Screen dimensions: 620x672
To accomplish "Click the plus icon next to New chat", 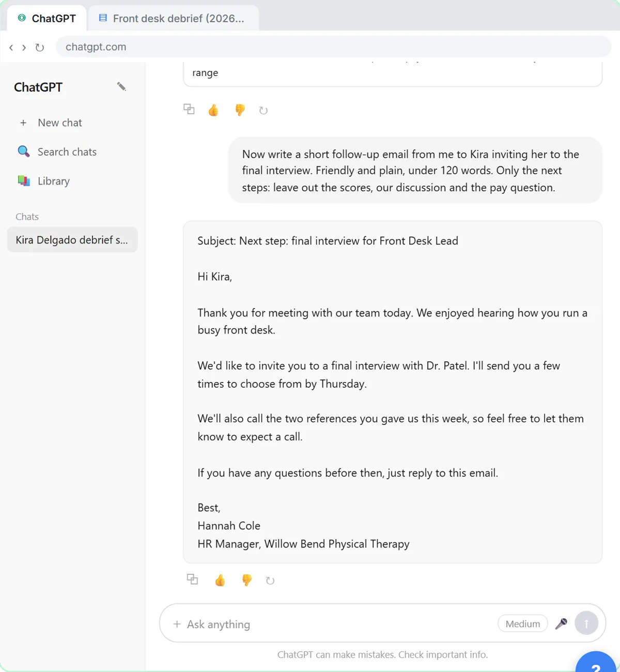I will point(23,123).
